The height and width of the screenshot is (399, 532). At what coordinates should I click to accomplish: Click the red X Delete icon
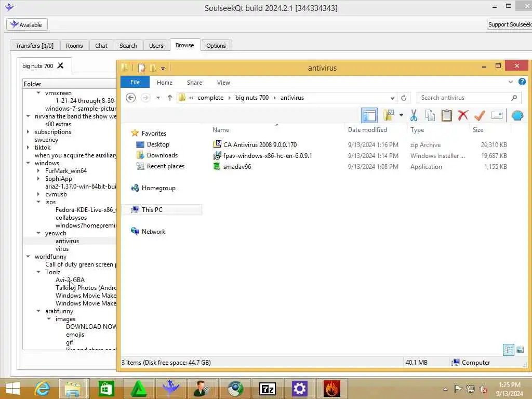(x=463, y=116)
